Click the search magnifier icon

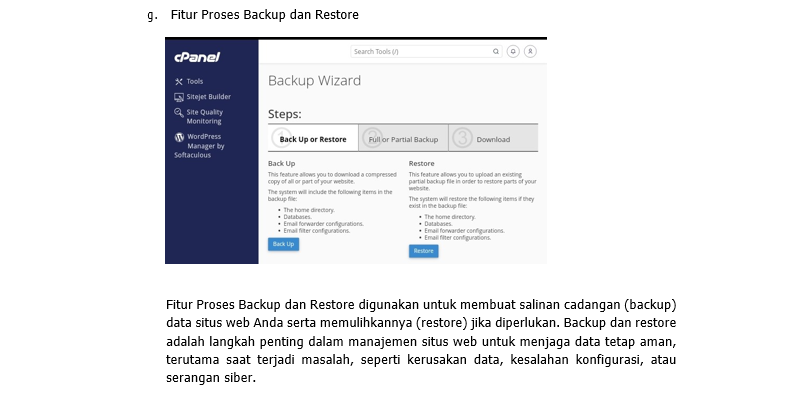[495, 51]
